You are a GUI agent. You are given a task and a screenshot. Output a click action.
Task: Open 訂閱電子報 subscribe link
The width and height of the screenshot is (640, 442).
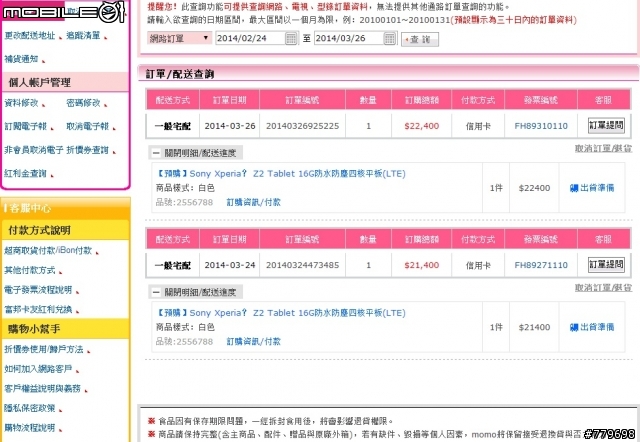26,127
